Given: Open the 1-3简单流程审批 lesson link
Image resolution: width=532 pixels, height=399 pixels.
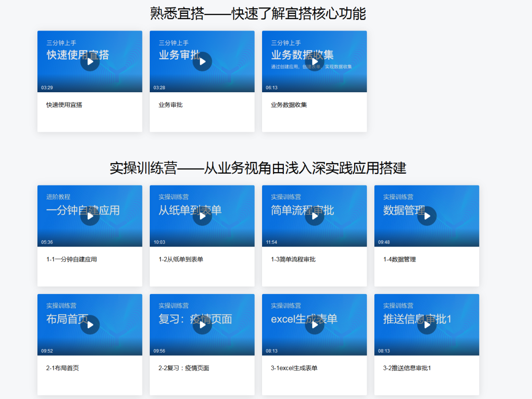Looking at the screenshot, I should pyautogui.click(x=293, y=259).
